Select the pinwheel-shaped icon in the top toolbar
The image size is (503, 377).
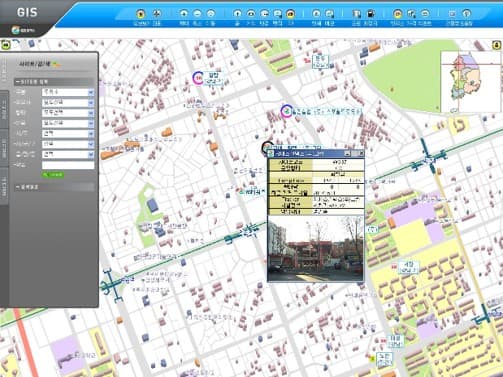157,13
